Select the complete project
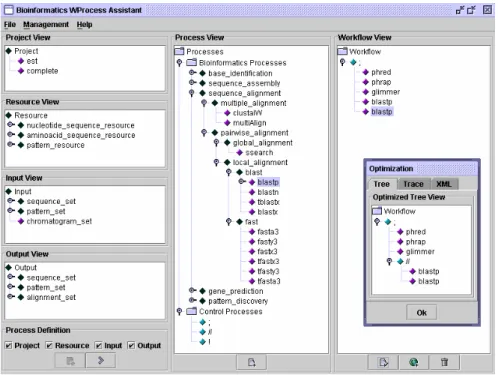The width and height of the screenshot is (498, 375). 42,71
